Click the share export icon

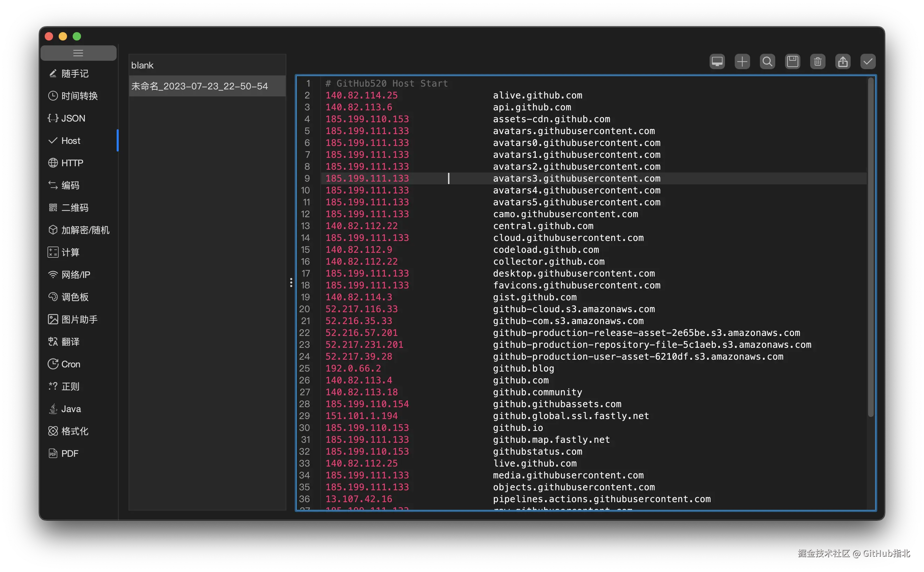coord(843,62)
